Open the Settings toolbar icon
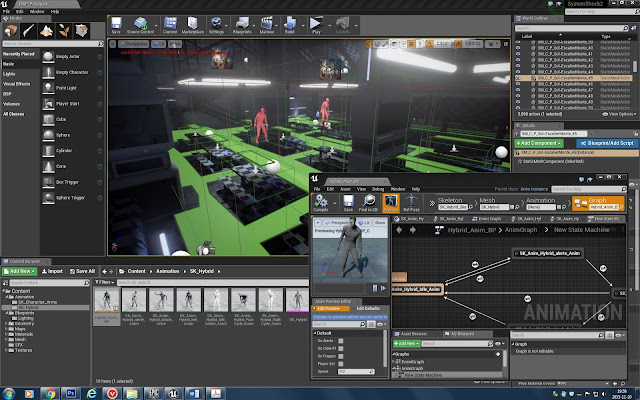This screenshot has height=400, width=640. click(216, 23)
